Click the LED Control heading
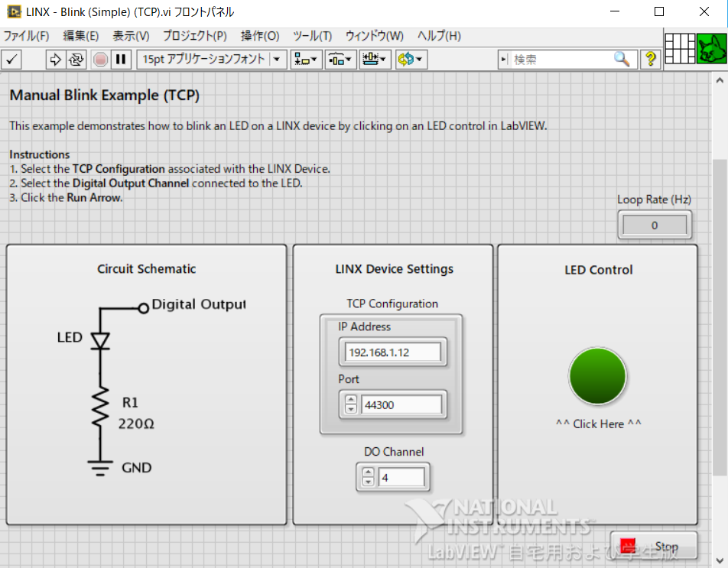The image size is (728, 568). 599,270
